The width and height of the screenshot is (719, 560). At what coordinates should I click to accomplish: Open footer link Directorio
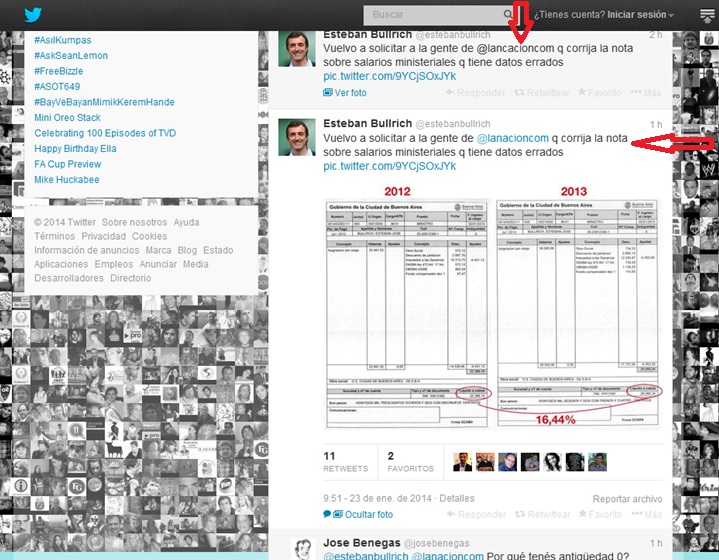point(131,278)
